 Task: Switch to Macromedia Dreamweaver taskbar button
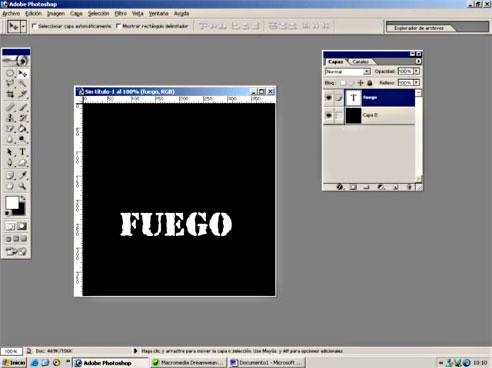188,362
